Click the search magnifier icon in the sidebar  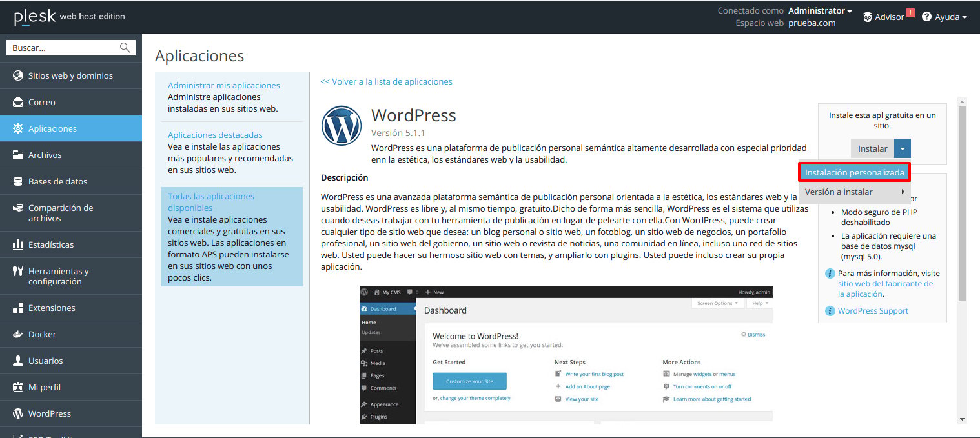(x=125, y=48)
